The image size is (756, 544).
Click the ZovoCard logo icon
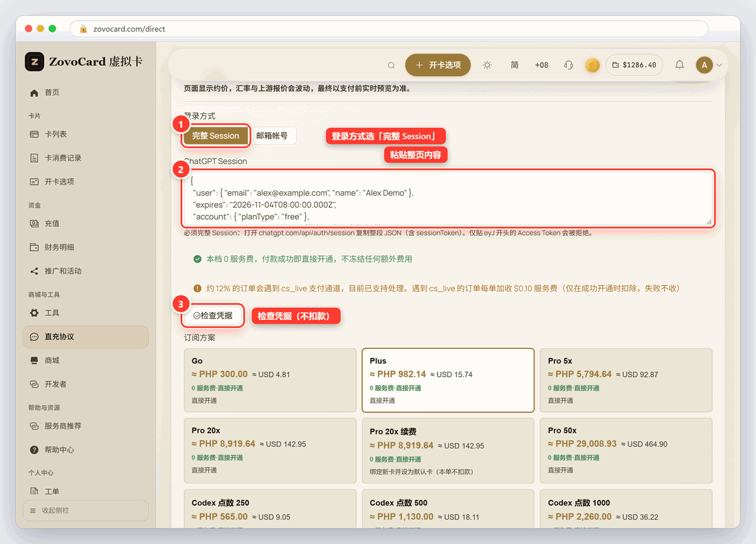pos(34,62)
